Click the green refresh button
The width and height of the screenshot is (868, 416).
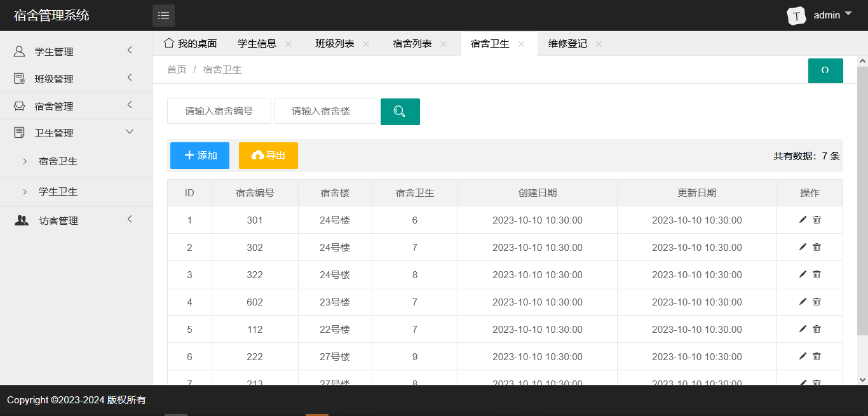pos(825,70)
